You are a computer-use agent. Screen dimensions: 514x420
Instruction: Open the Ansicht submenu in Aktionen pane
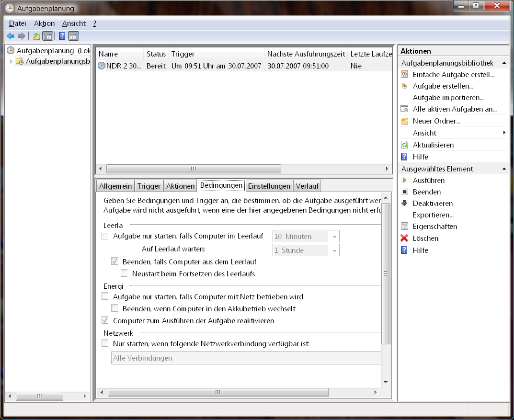pos(504,133)
